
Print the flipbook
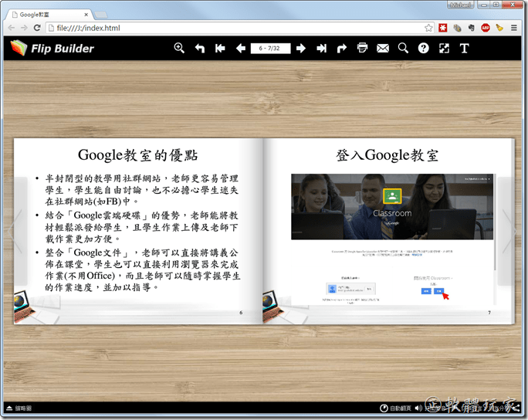click(x=362, y=48)
